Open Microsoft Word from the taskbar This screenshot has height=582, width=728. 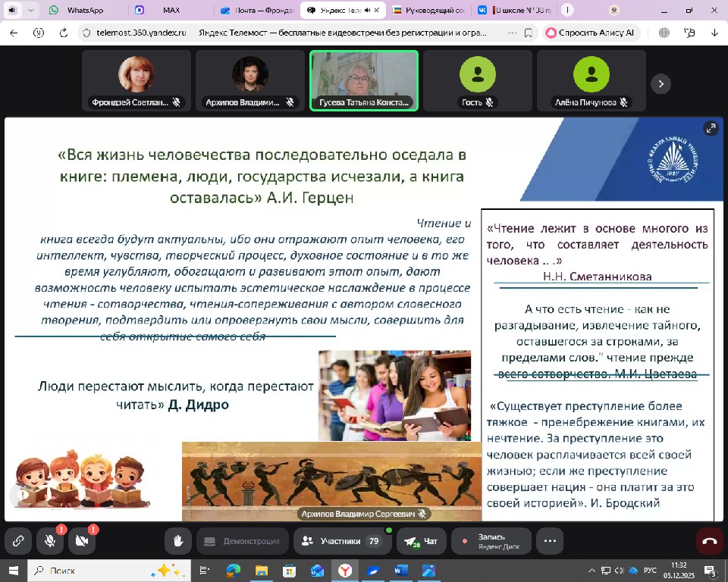(x=401, y=571)
